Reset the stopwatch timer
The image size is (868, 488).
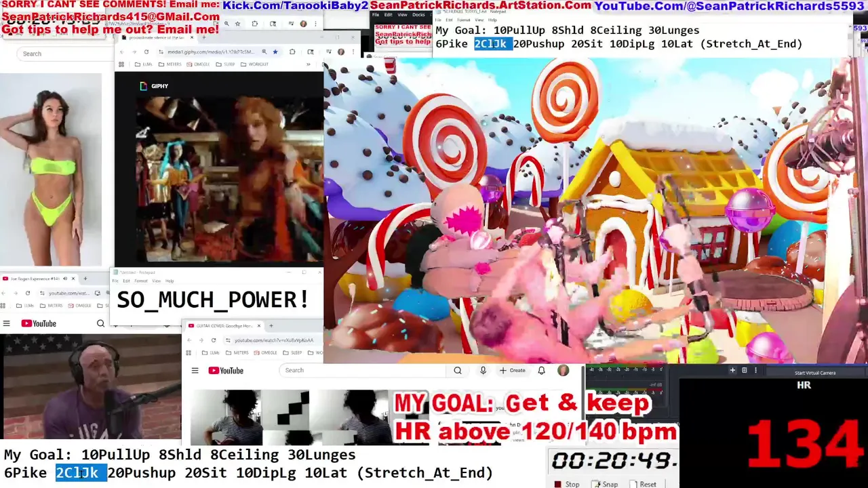[x=643, y=484]
